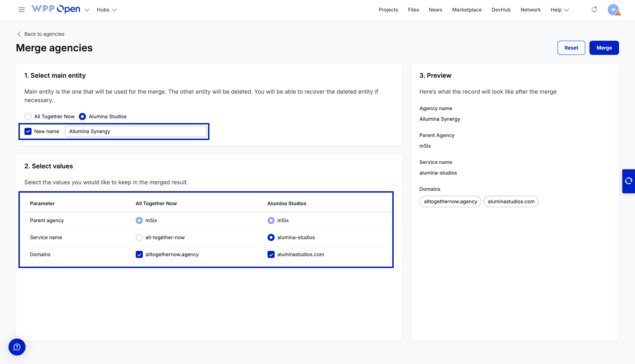Expand the Help menu
This screenshot has width=635, height=364.
[560, 10]
